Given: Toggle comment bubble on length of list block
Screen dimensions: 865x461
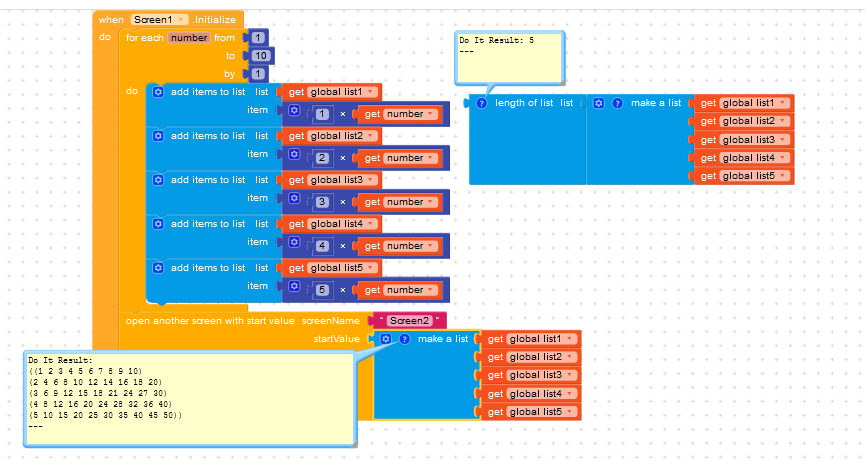Looking at the screenshot, I should (481, 103).
